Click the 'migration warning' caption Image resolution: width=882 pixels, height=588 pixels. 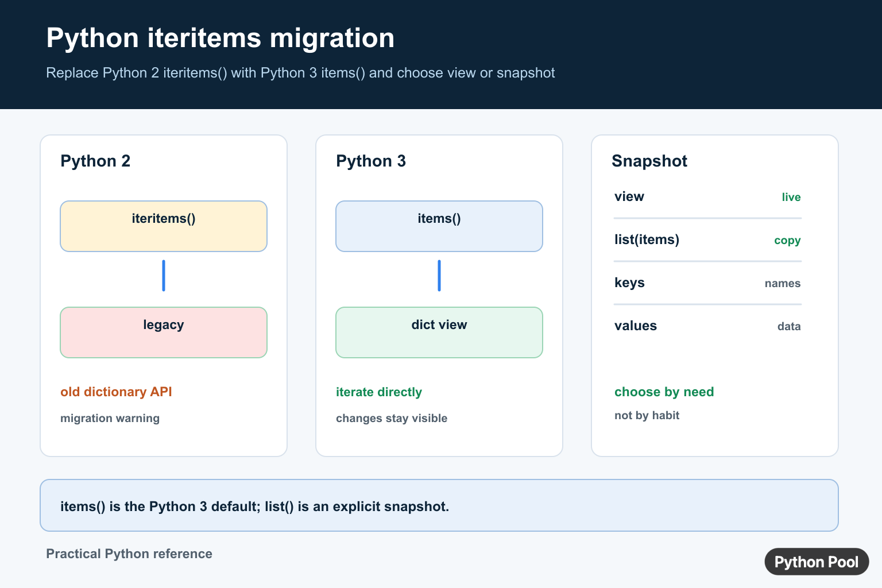coord(110,418)
